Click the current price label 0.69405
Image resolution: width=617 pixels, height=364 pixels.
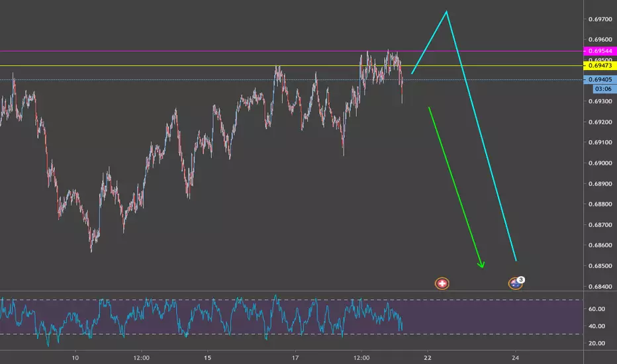pyautogui.click(x=600, y=79)
